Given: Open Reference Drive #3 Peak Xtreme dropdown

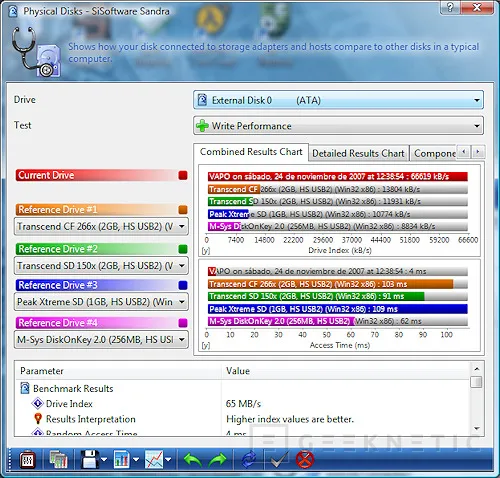Looking at the screenshot, I should [x=101, y=302].
